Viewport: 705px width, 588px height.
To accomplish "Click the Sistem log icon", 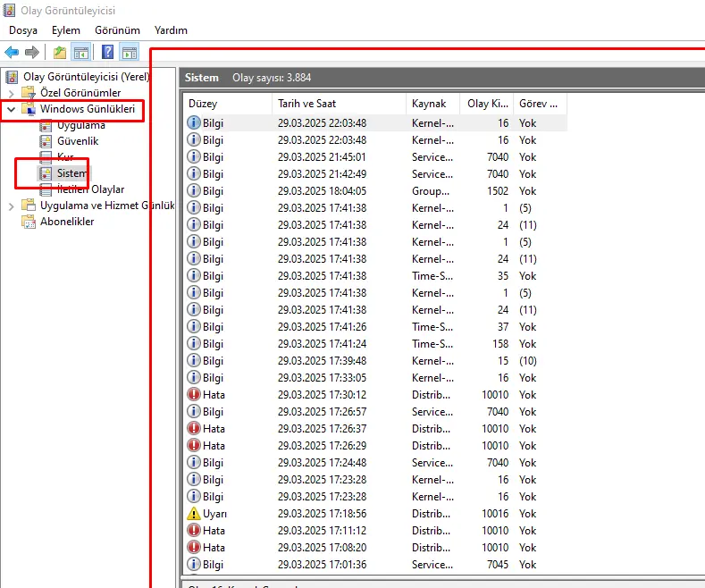I will 46,173.
